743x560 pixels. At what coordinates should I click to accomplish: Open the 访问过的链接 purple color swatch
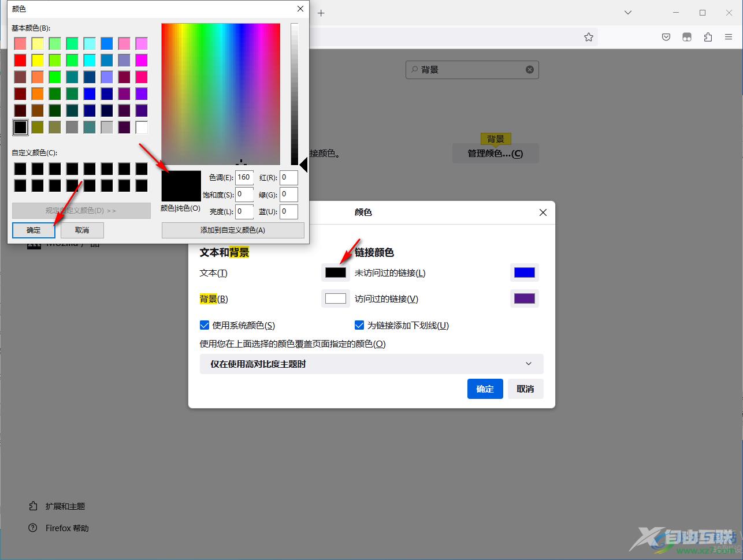525,298
